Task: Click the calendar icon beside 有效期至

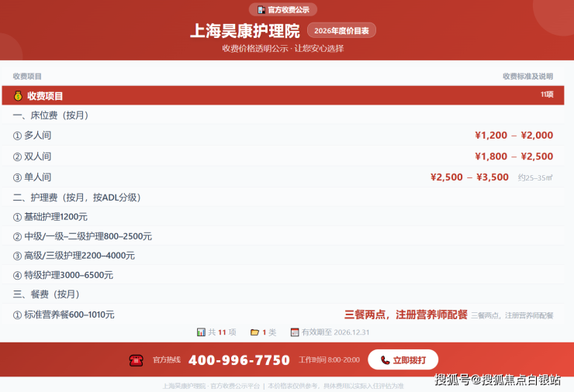Action: tap(295, 332)
